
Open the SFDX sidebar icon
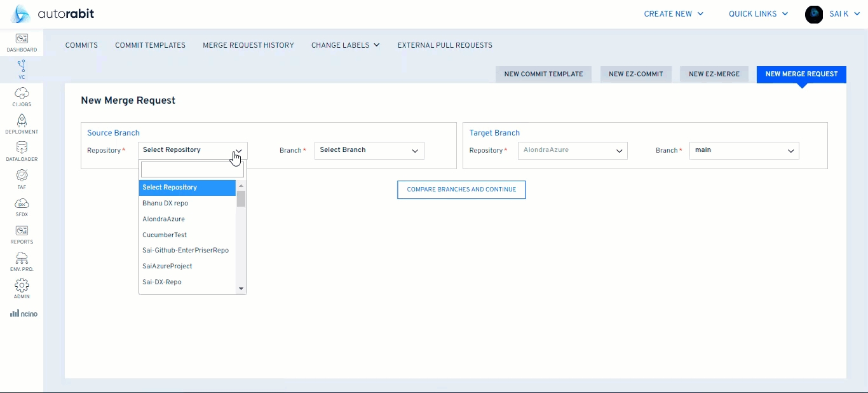(22, 205)
